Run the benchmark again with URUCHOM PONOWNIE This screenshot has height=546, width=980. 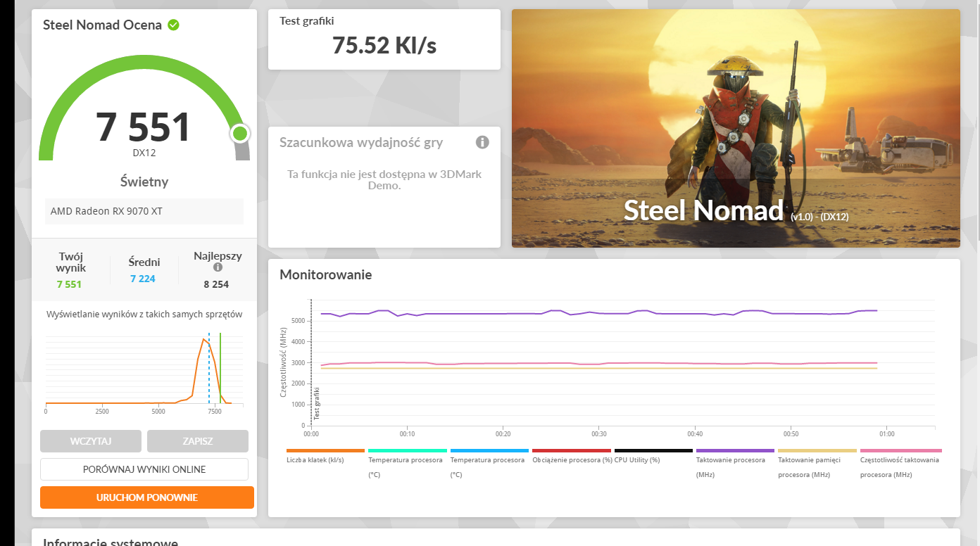coord(147,497)
